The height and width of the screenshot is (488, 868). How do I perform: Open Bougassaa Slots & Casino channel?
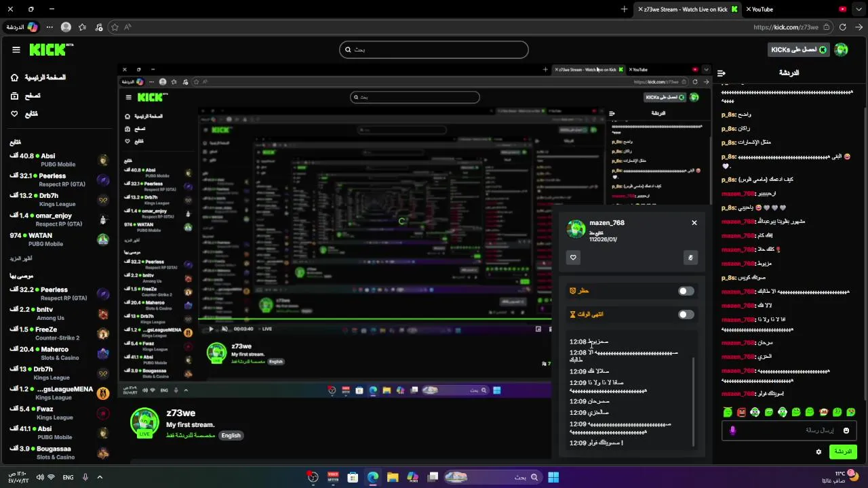pos(58,453)
